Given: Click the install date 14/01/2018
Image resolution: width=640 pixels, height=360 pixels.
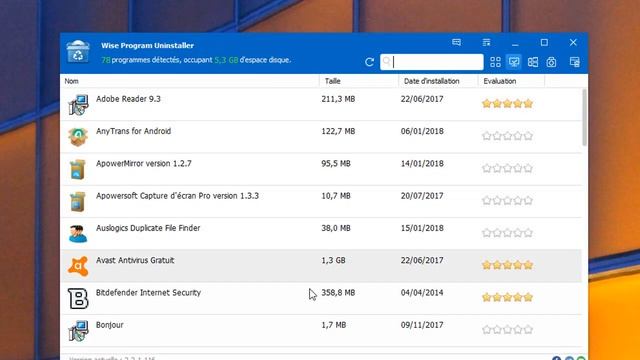Looking at the screenshot, I should pyautogui.click(x=422, y=163).
